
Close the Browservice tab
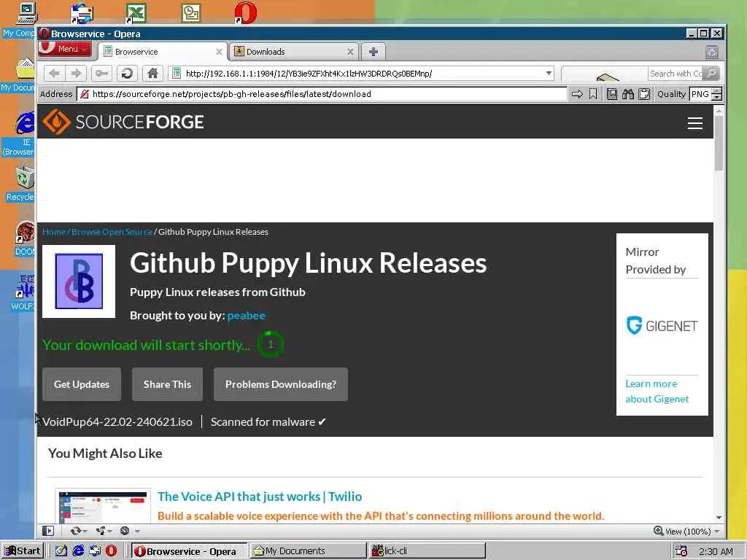(x=219, y=52)
